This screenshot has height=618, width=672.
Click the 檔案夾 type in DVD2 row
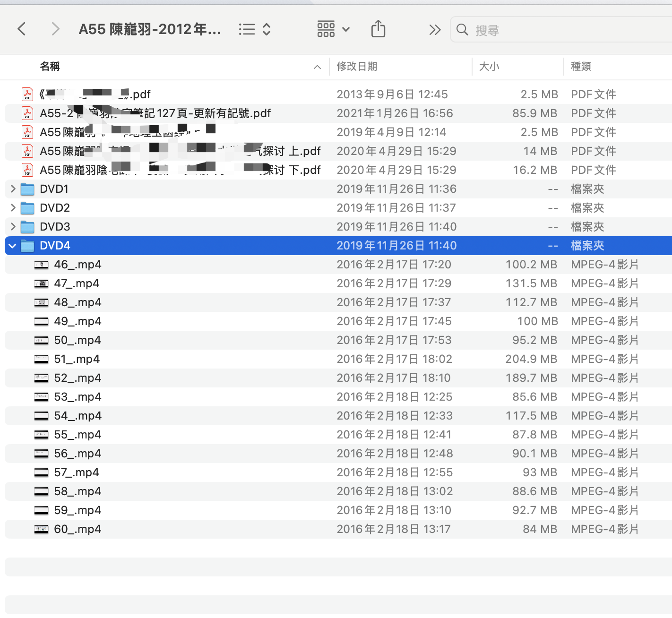(587, 208)
